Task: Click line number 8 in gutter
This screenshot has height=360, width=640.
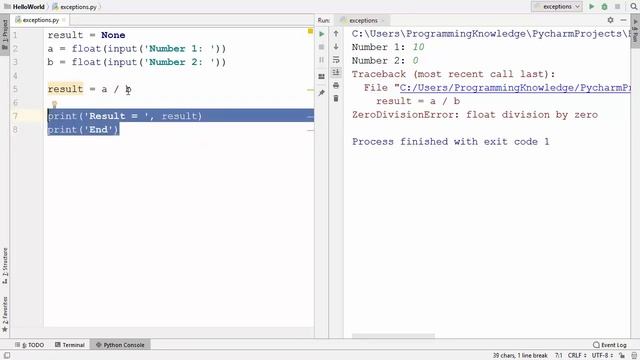Action: coord(15,129)
